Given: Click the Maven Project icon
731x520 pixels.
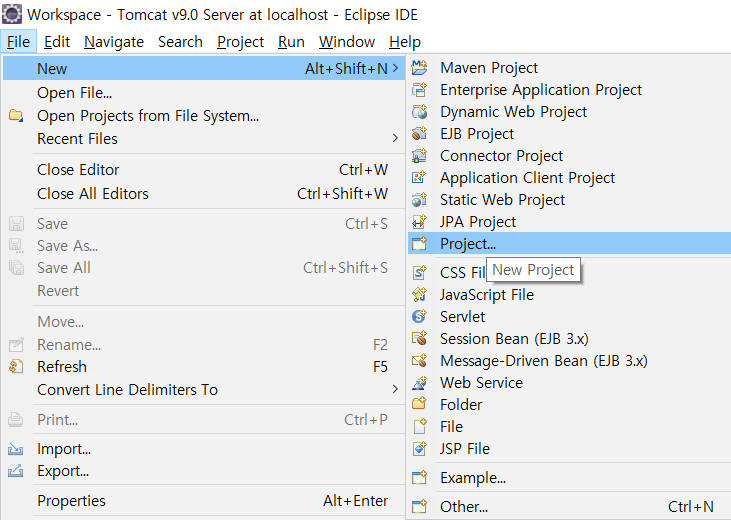Looking at the screenshot, I should (x=419, y=68).
